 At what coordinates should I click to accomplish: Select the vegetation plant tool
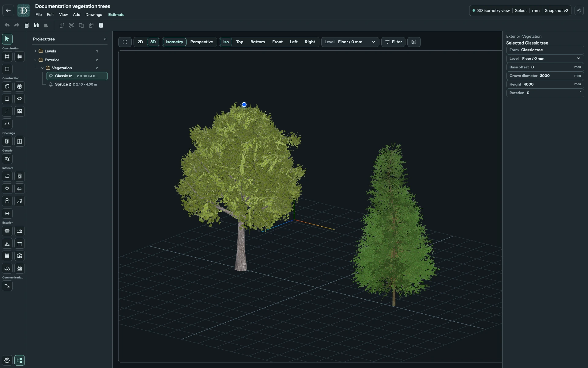point(20,268)
